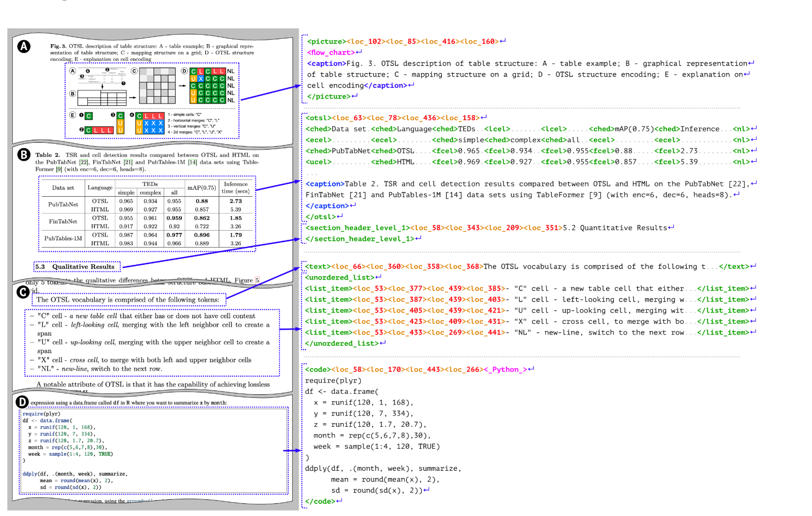Click the opening <section_header_level_1> tag
The height and width of the screenshot is (516, 812).
pos(357,228)
